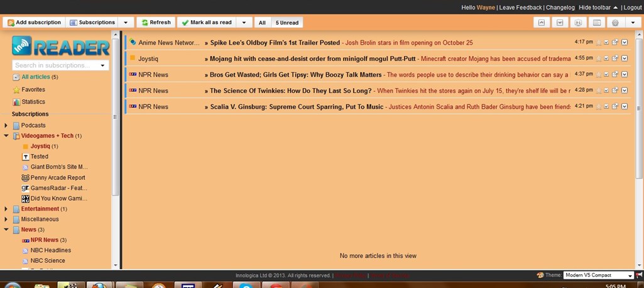Image resolution: width=644 pixels, height=288 pixels.
Task: Click the previous article up-arrow toolbar icon
Action: (542, 23)
